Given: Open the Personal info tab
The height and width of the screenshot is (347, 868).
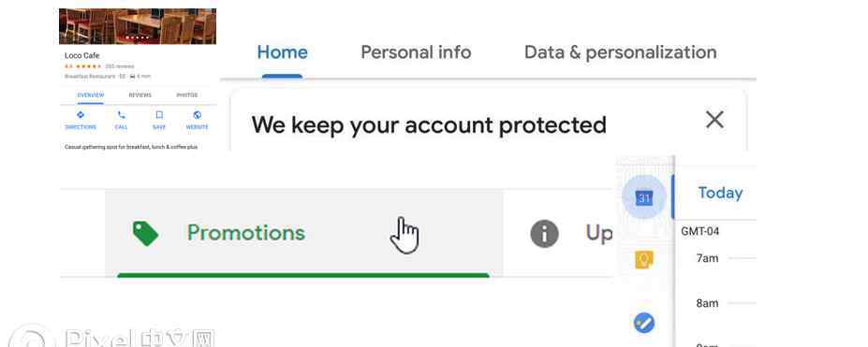Looking at the screenshot, I should point(416,52).
